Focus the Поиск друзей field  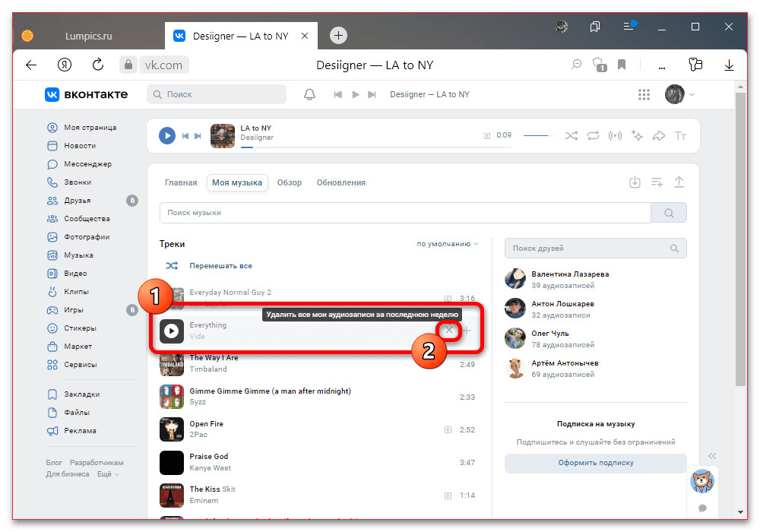595,248
